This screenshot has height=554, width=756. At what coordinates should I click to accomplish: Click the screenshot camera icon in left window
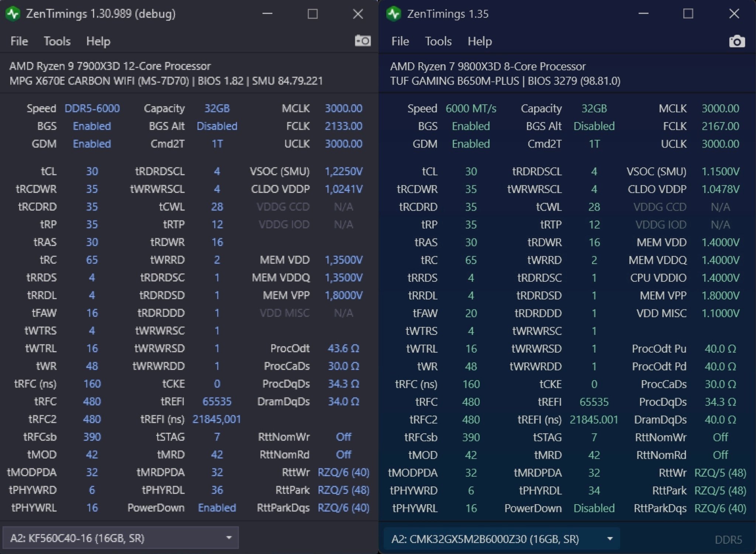tap(362, 41)
